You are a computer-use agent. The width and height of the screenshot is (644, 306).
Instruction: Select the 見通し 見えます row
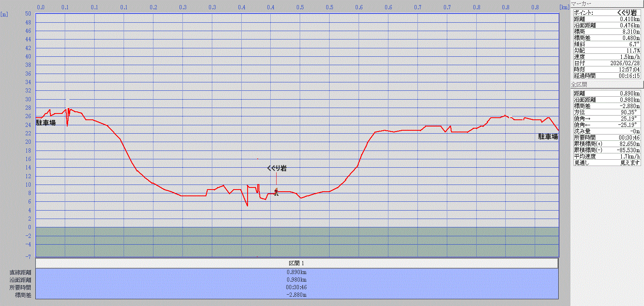click(607, 163)
